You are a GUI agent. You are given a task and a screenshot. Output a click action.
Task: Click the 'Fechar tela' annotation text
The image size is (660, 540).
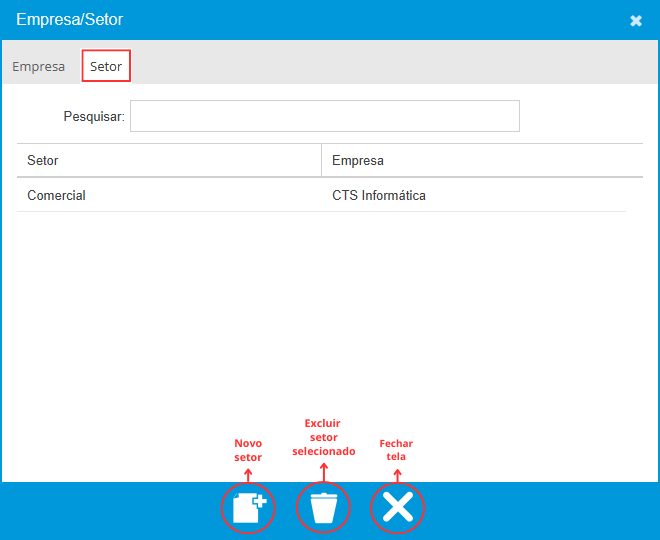pyautogui.click(x=396, y=450)
